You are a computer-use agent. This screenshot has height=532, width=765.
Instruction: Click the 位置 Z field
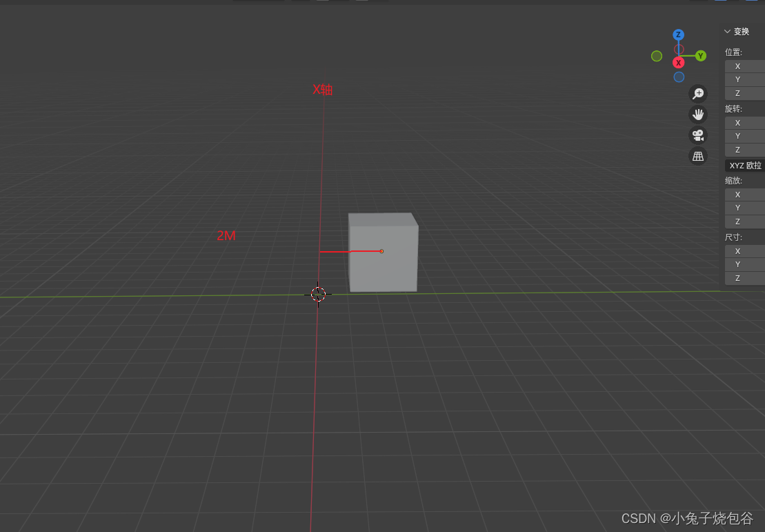[745, 93]
